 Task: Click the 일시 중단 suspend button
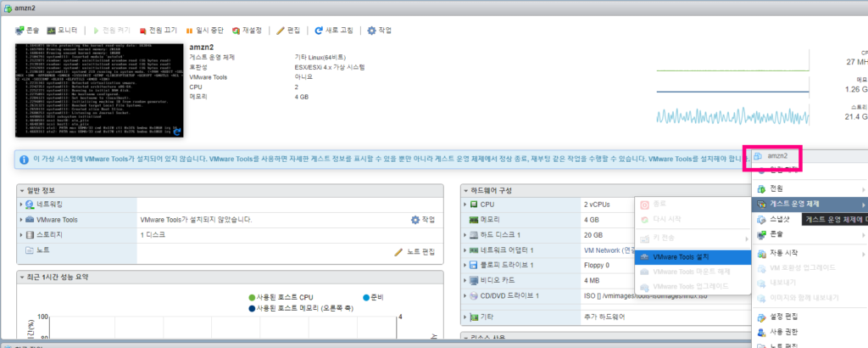tap(205, 31)
